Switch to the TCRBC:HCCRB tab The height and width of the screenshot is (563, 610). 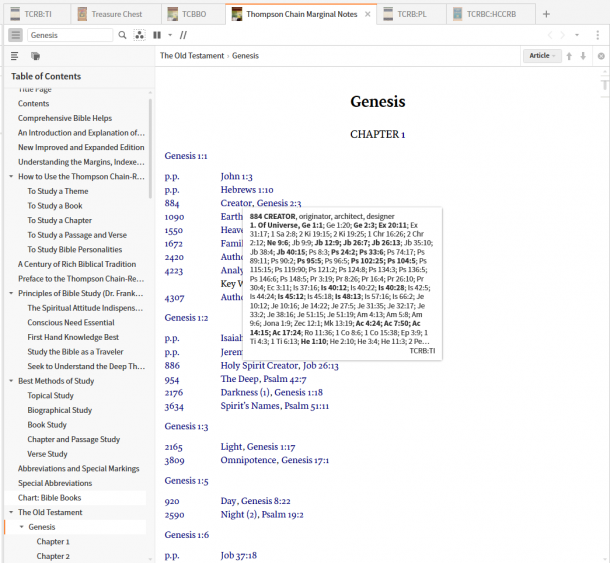coord(490,14)
